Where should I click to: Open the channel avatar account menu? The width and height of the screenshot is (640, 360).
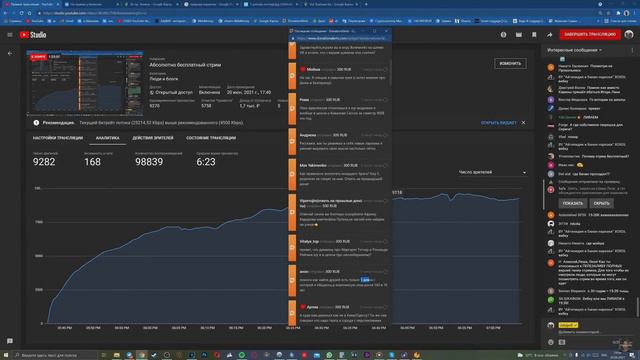[629, 35]
